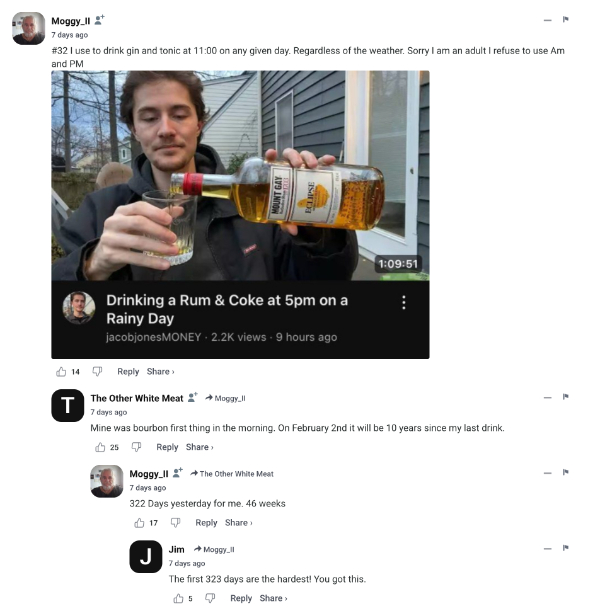Reply to The Other White Meat's comment

pos(167,447)
